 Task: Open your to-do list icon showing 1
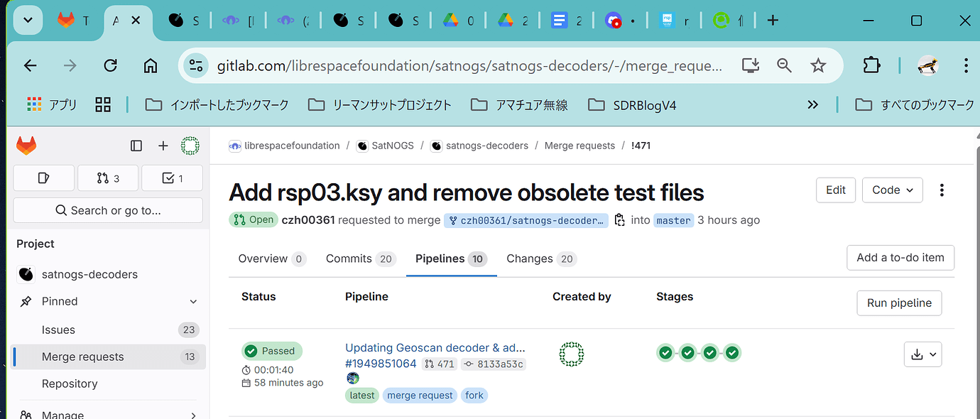click(x=172, y=178)
